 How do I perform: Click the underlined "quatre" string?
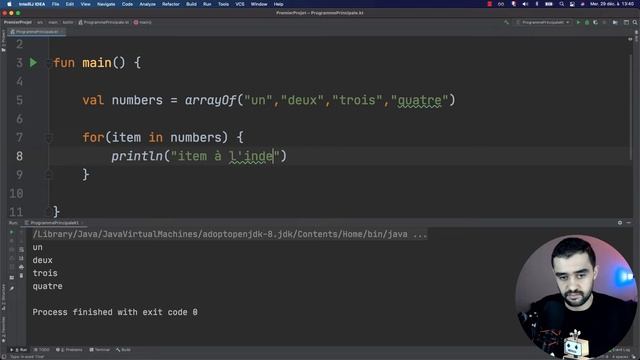pos(420,100)
